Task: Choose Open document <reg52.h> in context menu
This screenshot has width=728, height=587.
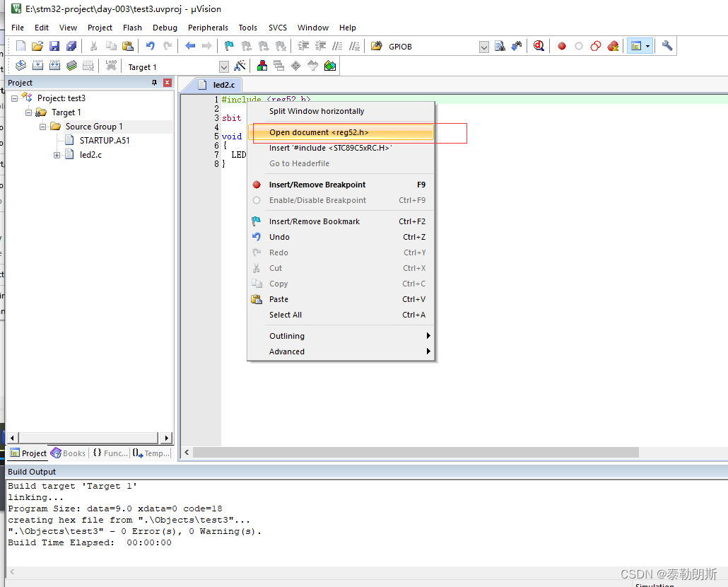Action: coord(341,132)
